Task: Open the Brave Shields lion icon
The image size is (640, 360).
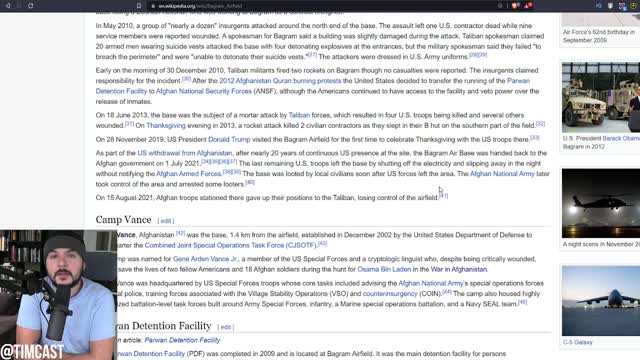Action: 516,6
